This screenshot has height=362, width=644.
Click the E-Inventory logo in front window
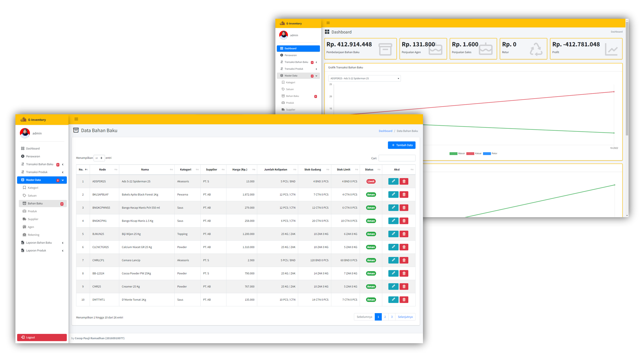pyautogui.click(x=23, y=120)
